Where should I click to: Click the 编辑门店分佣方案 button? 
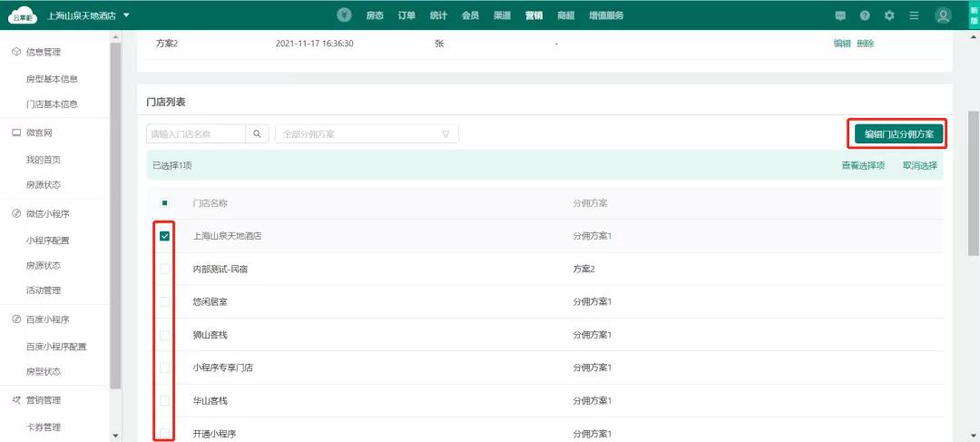pos(898,133)
